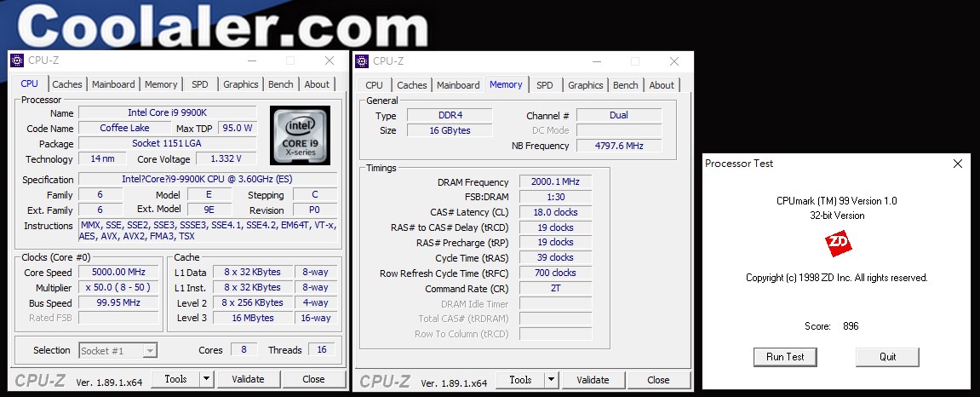Click the DRAM Frequency value 2000.1 MHz

pos(555,182)
